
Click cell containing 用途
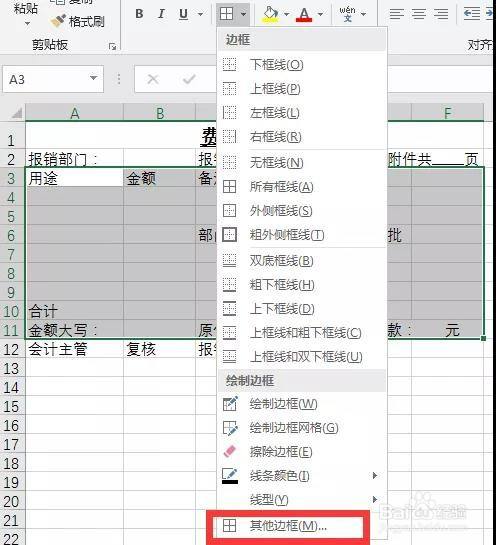pos(74,178)
